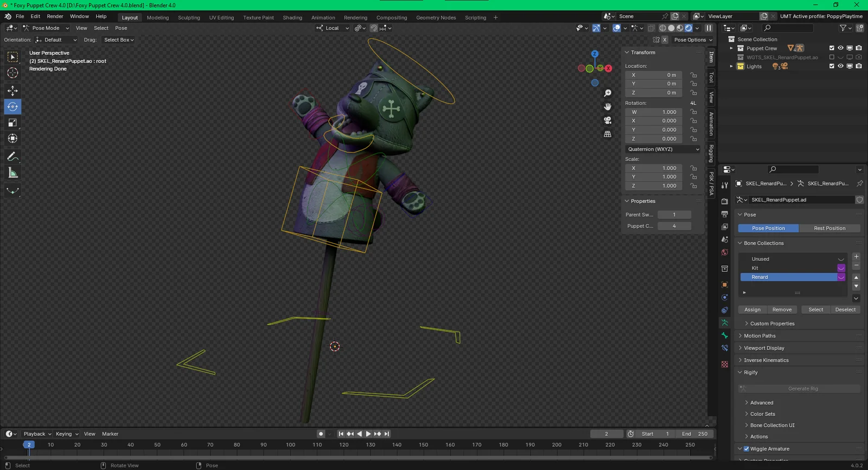Hide Lights collection with eye icon

click(840, 66)
